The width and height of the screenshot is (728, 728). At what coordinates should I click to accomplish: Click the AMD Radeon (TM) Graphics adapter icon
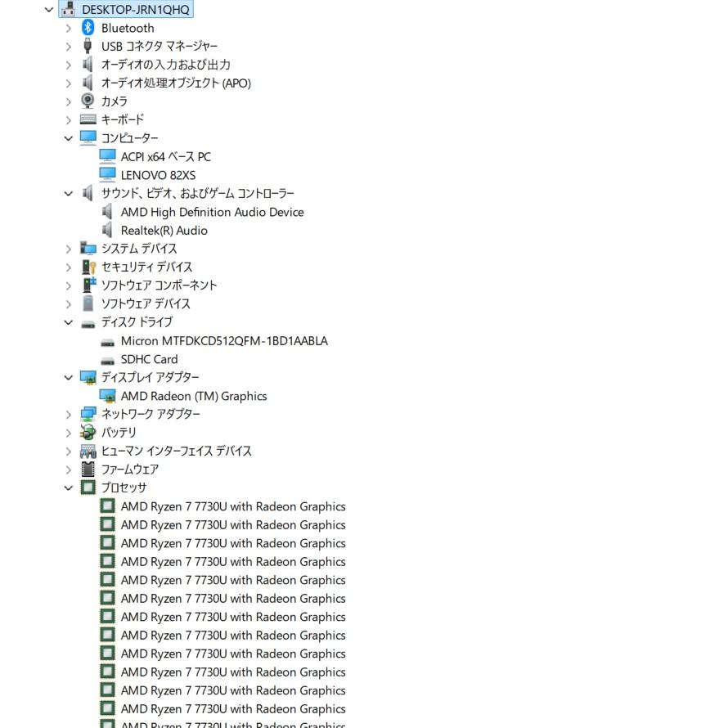[107, 396]
